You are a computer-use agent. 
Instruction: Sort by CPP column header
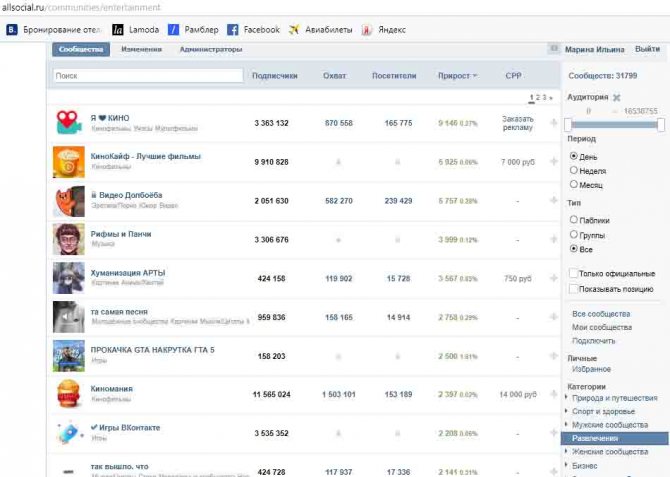[513, 76]
